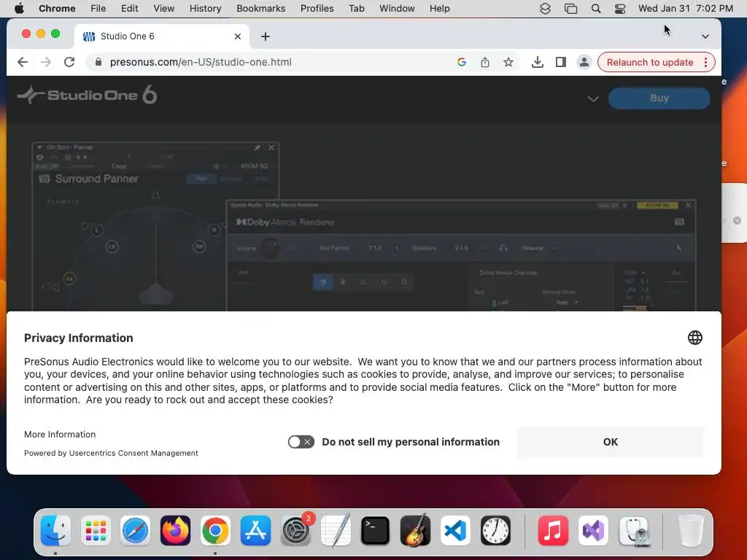Open Finder from the Dock
Screen dimensions: 747x560
(x=55, y=531)
